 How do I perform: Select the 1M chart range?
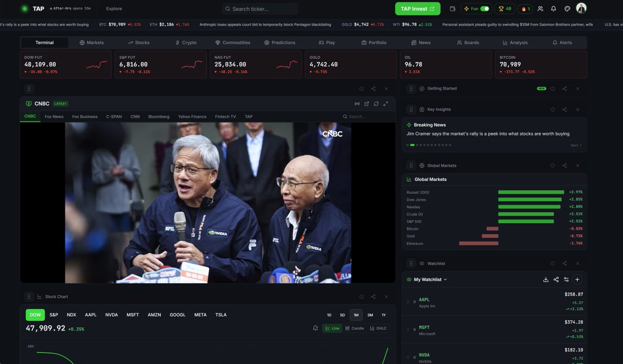pyautogui.click(x=356, y=315)
